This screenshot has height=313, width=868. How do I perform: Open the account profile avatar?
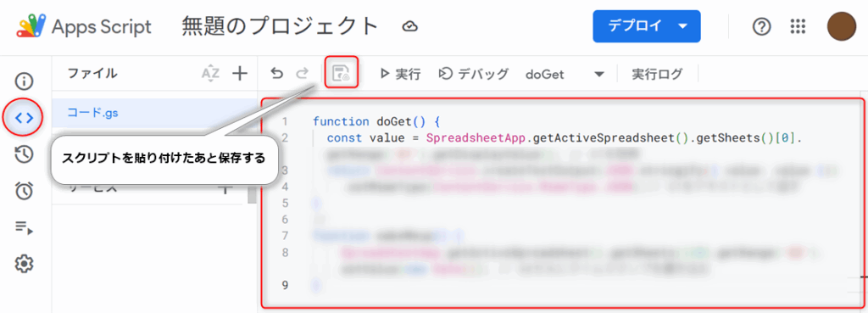(x=842, y=26)
